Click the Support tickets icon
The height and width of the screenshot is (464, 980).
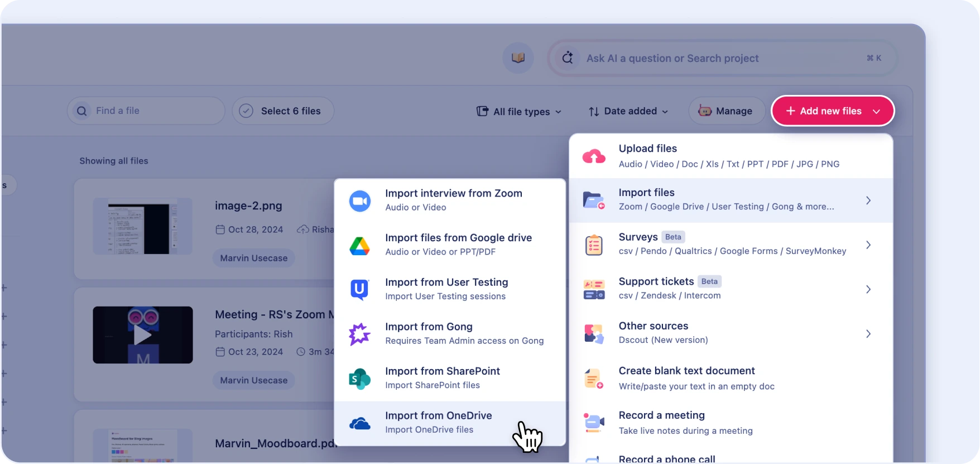594,289
